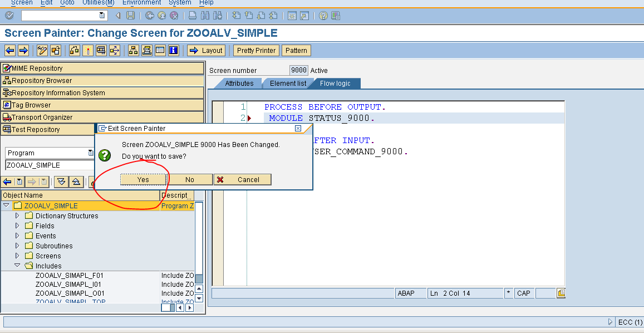
Task: Click the Pattern toolbar icon
Action: pyautogui.click(x=296, y=50)
